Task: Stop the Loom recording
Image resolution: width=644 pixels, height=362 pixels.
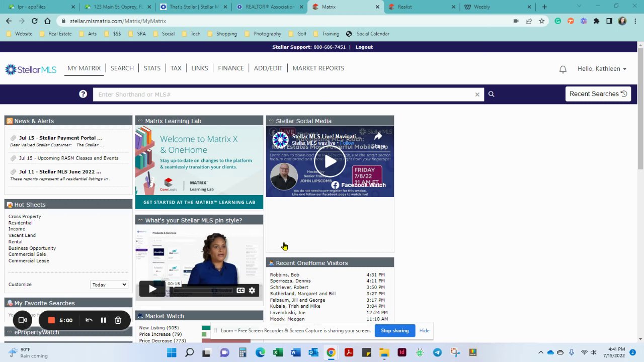Action: click(51, 320)
